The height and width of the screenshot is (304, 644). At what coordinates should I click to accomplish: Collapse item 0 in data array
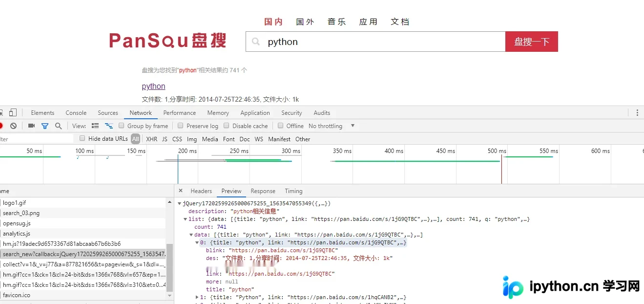[197, 242]
